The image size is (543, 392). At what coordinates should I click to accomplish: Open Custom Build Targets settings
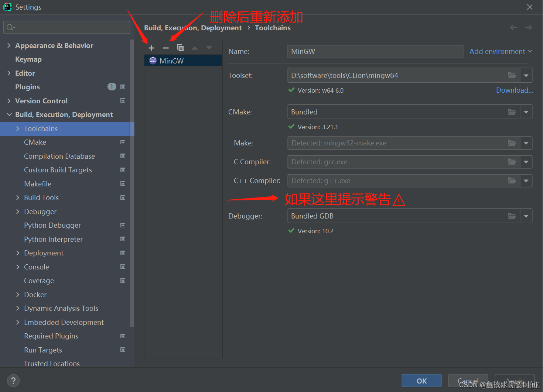coord(58,170)
